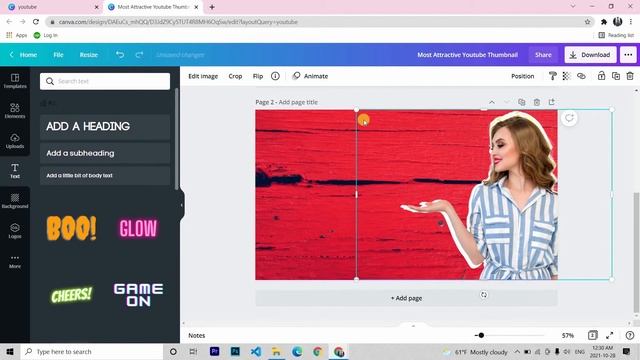This screenshot has height=360, width=640.
Task: Add a new page via page header icon
Action: (552, 102)
